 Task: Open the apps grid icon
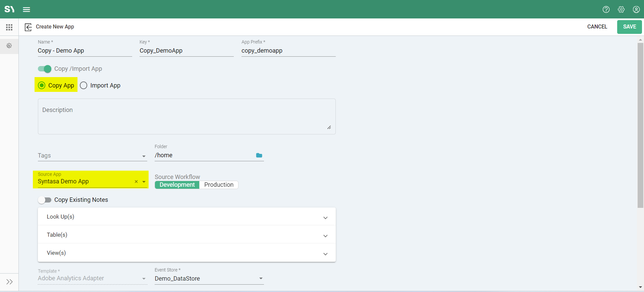tap(9, 27)
